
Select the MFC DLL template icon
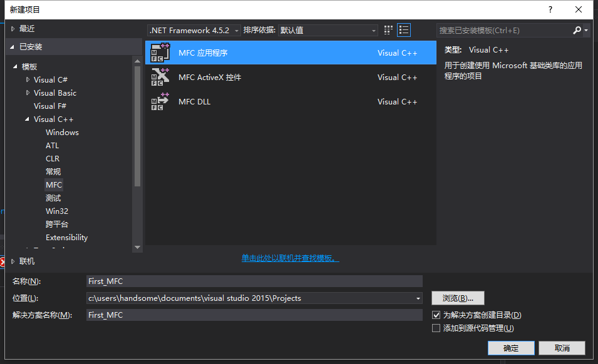click(x=160, y=101)
